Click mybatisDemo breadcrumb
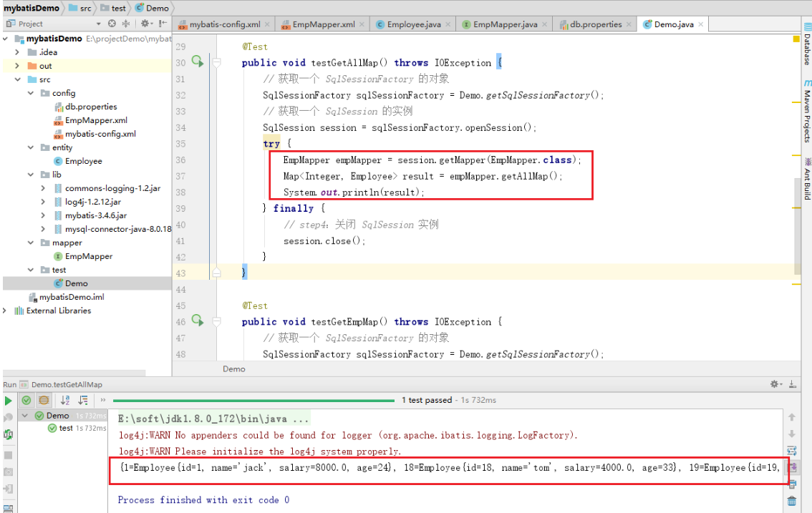 (x=32, y=8)
